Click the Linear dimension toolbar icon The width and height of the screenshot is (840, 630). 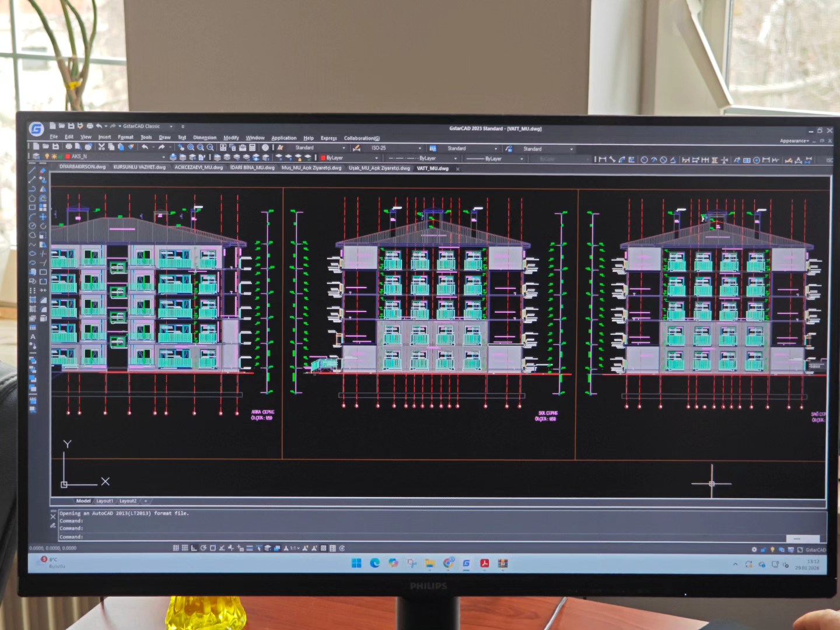click(603, 159)
